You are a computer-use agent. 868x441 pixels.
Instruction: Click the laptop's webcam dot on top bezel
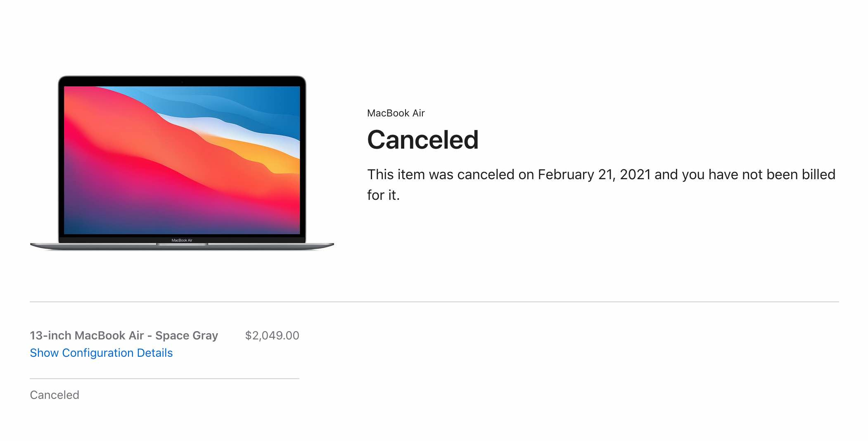(x=182, y=82)
